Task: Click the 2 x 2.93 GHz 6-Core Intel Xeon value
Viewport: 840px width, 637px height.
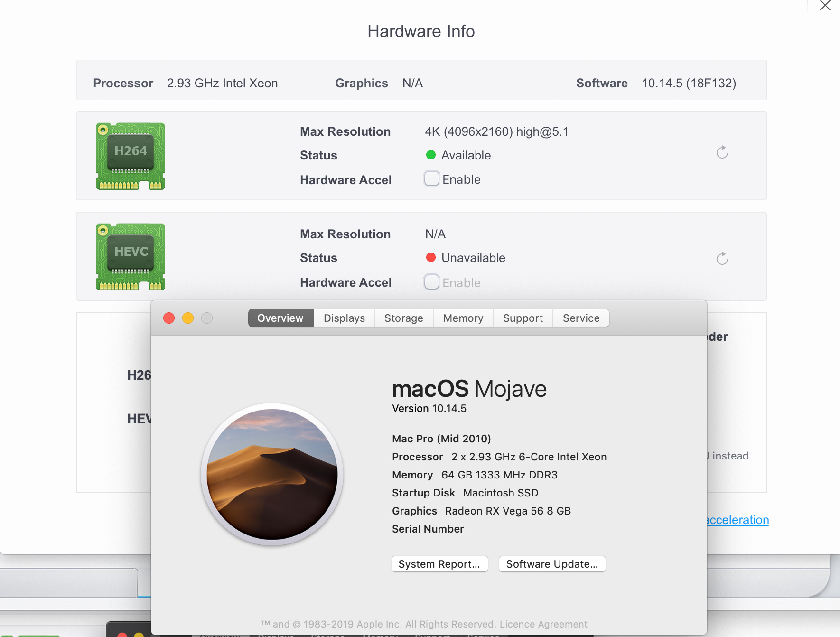Action: click(x=529, y=457)
